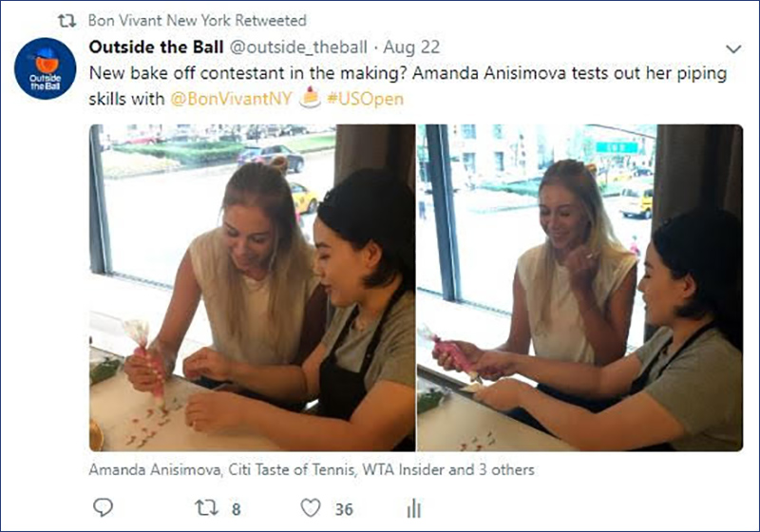Open the left photo of piping icing
This screenshot has width=760, height=532.
click(252, 288)
